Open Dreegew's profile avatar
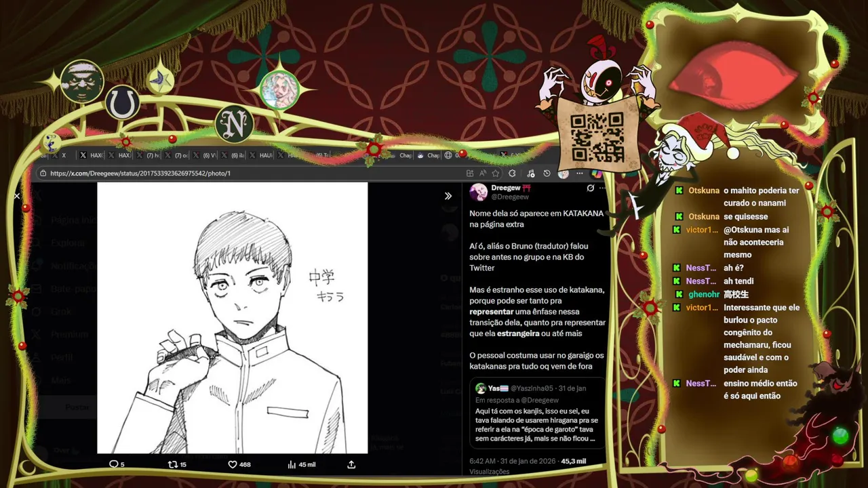This screenshot has width=868, height=488. point(479,192)
